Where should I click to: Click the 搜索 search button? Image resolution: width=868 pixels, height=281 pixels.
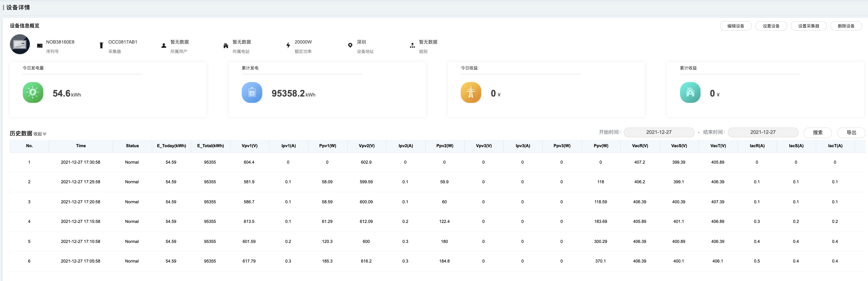coord(817,133)
